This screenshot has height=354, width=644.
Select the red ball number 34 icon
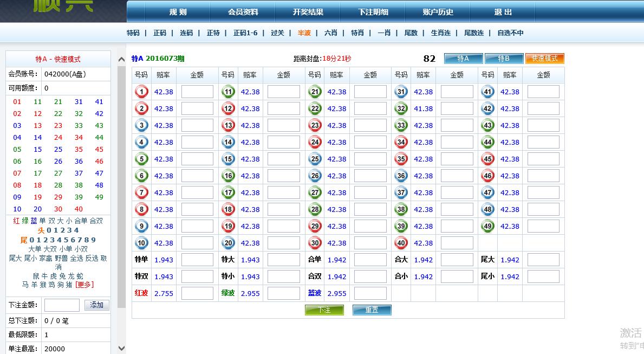tap(401, 142)
